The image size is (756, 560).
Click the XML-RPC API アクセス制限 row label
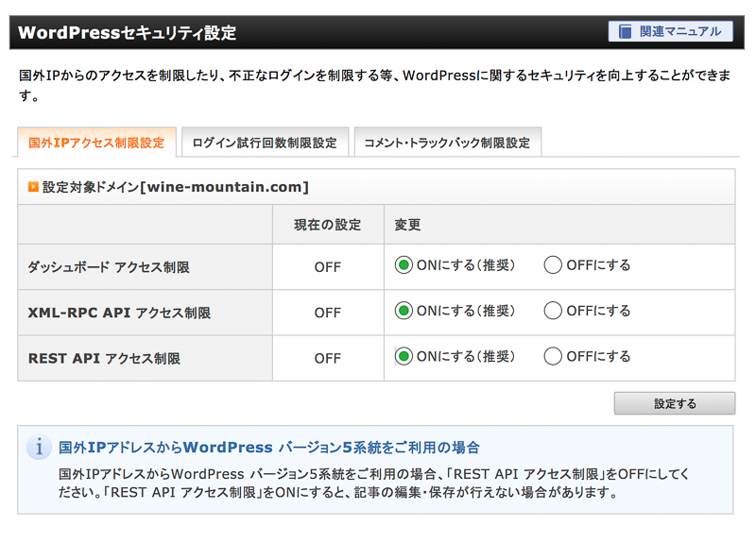click(119, 313)
